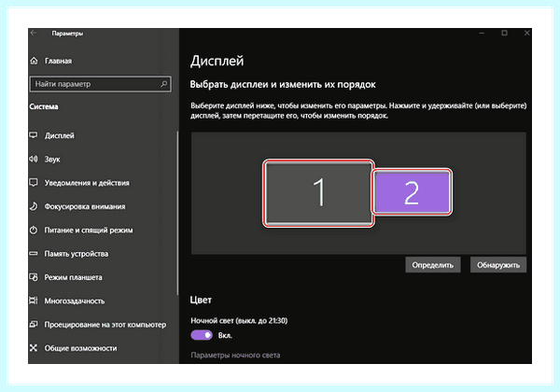This screenshot has width=560, height=392.
Task: Select the Дисплей sidebar item
Action: 60,135
